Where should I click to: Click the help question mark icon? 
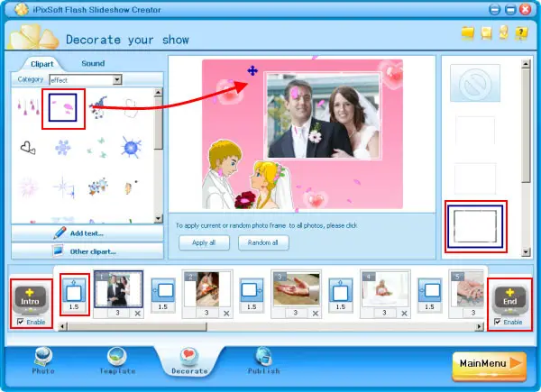pos(521,33)
